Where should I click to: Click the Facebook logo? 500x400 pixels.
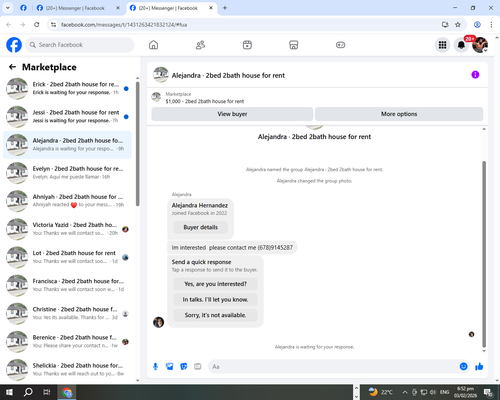(14, 45)
